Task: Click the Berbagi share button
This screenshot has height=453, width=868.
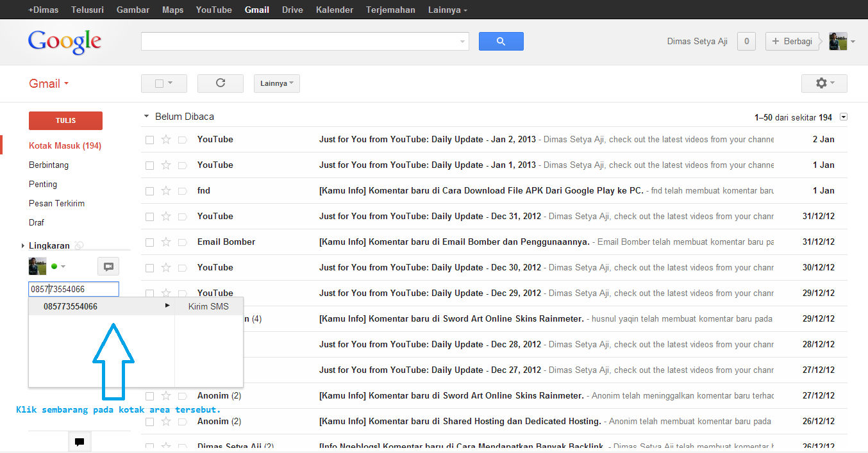Action: pos(792,41)
